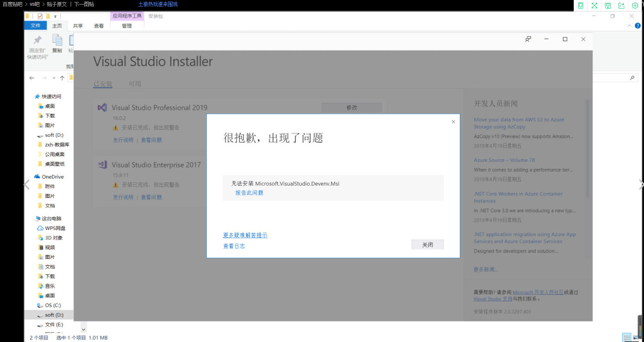Open the green settings gear icon
The width and height of the screenshot is (644, 342).
[x=635, y=5]
